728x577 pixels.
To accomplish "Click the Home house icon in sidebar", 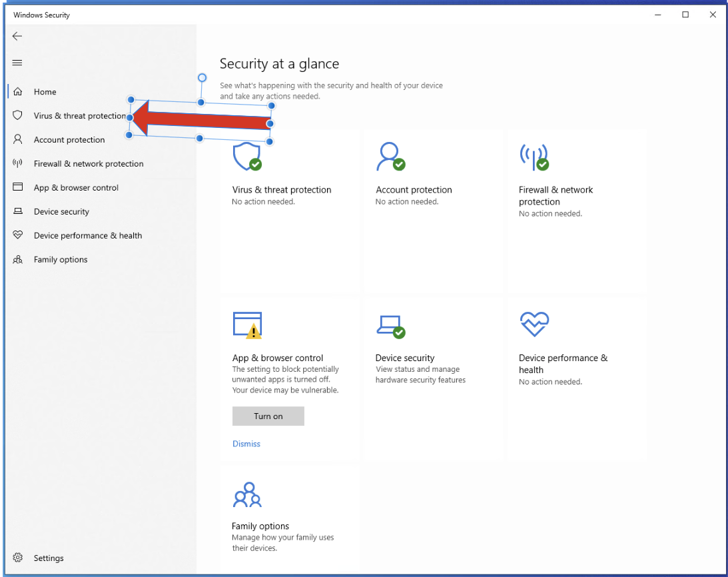I will point(17,91).
